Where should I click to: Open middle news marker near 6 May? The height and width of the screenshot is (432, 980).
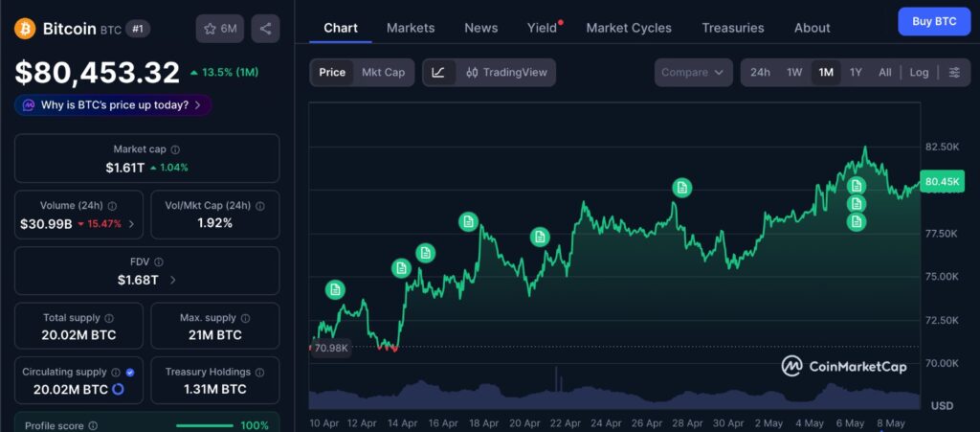857,203
